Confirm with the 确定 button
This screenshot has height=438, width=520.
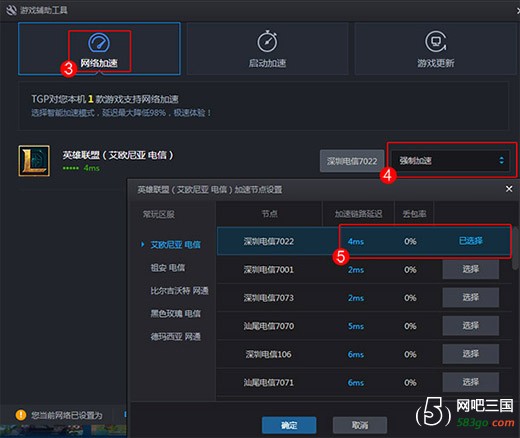coord(289,425)
